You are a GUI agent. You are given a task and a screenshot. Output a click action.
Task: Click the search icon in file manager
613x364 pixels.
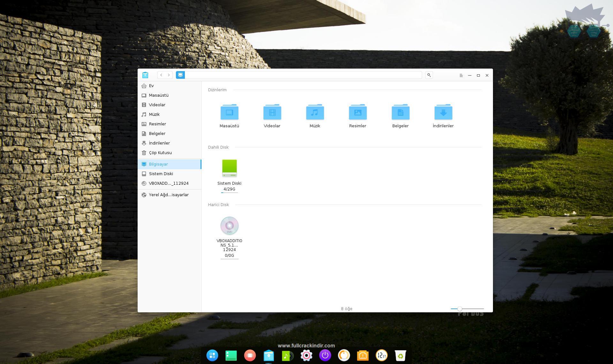tap(429, 75)
